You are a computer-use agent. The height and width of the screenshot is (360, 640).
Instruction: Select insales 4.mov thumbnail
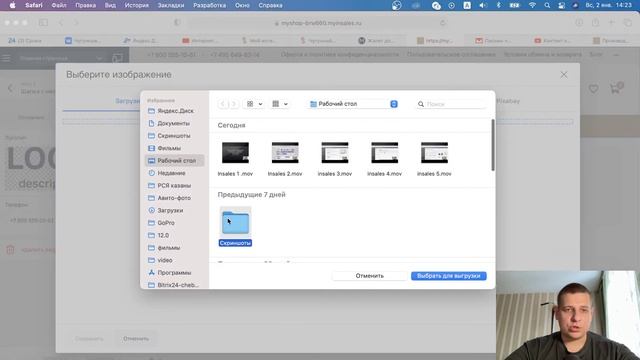[x=384, y=153]
